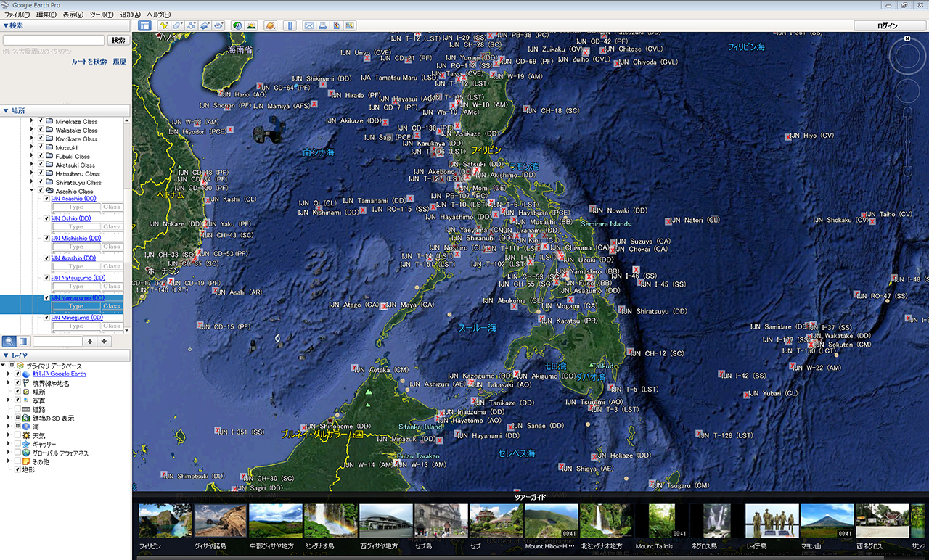This screenshot has width=929, height=560.
Task: Uncheck IJN Asashio (DD) checkbox
Action: (x=47, y=198)
